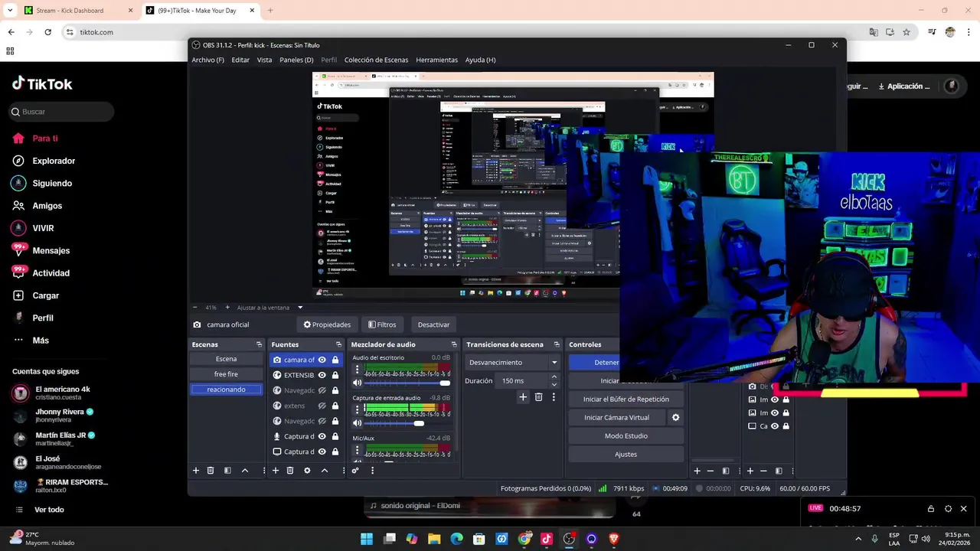Move scene up with the Escenas arrow icon
This screenshot has width=980, height=551.
(x=245, y=471)
